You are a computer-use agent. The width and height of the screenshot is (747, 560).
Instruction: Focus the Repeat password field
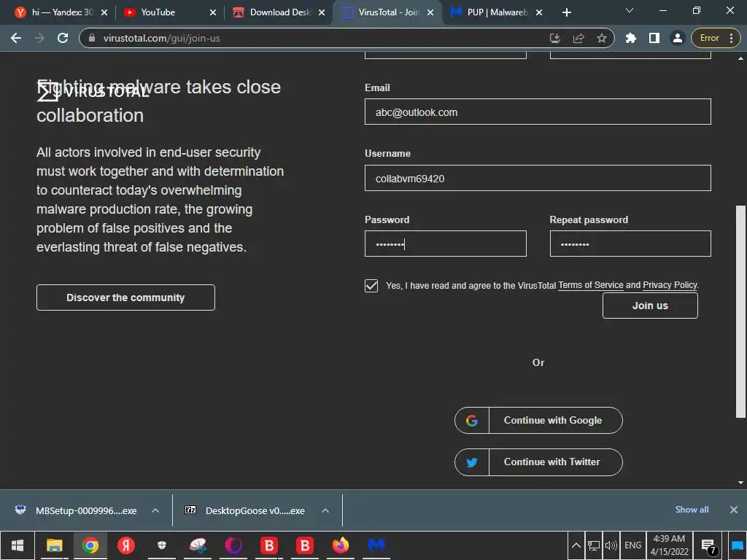point(630,244)
